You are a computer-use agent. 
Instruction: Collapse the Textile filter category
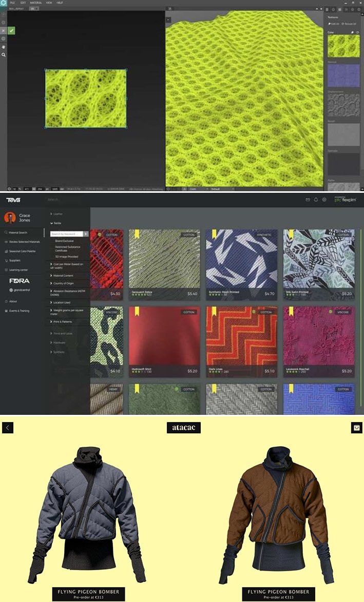point(56,223)
